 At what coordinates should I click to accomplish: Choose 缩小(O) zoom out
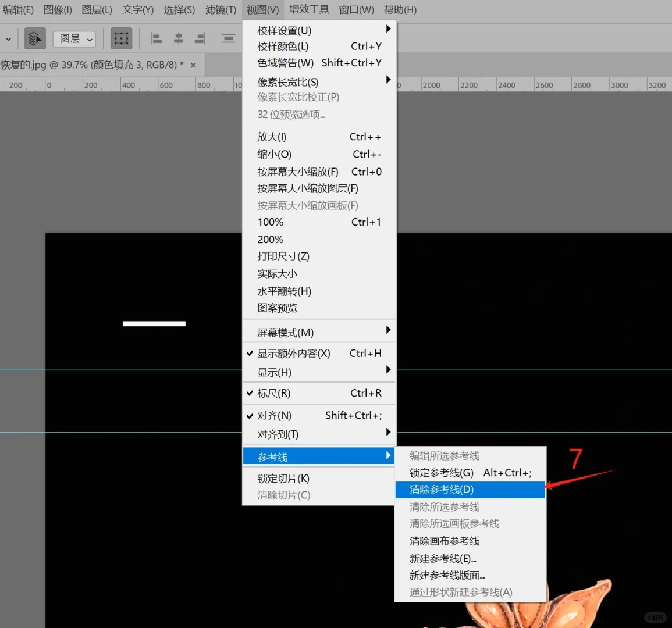[319, 154]
